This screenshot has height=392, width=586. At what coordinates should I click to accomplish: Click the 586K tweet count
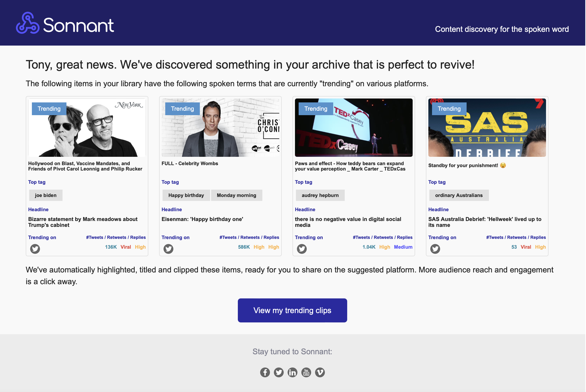click(244, 247)
